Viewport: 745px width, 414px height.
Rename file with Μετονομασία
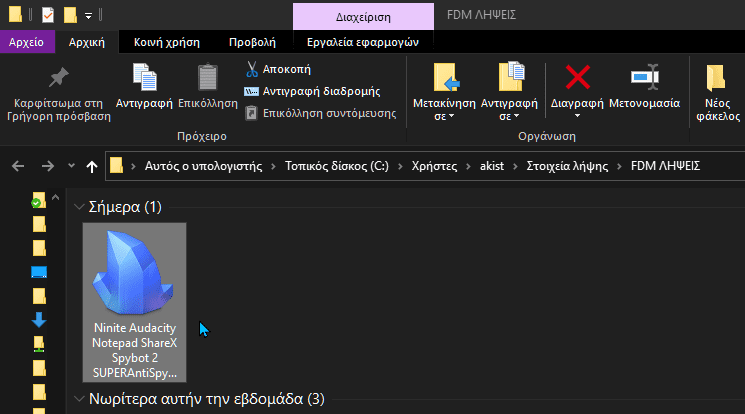(644, 87)
